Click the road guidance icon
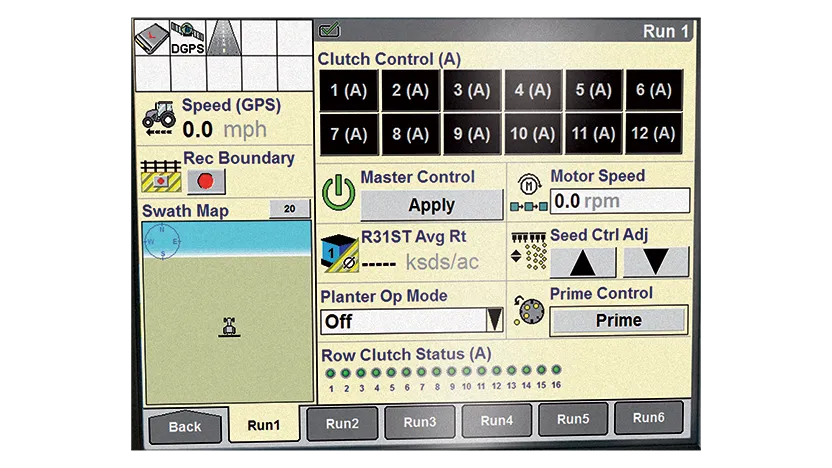Image resolution: width=832 pixels, height=468 pixels. [x=223, y=38]
